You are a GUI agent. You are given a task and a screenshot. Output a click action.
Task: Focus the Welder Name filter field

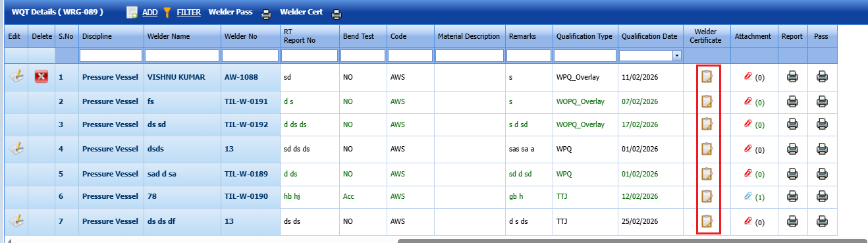tap(182, 56)
